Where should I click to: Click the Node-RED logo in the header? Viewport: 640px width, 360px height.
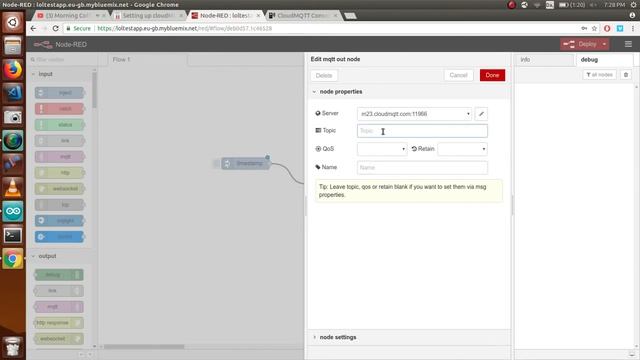60,44
